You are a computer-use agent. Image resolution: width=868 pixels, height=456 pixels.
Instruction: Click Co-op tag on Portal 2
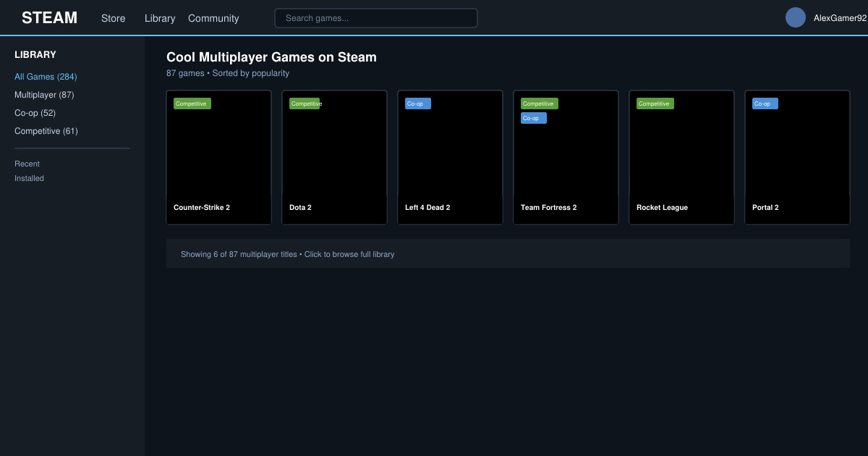(x=765, y=104)
